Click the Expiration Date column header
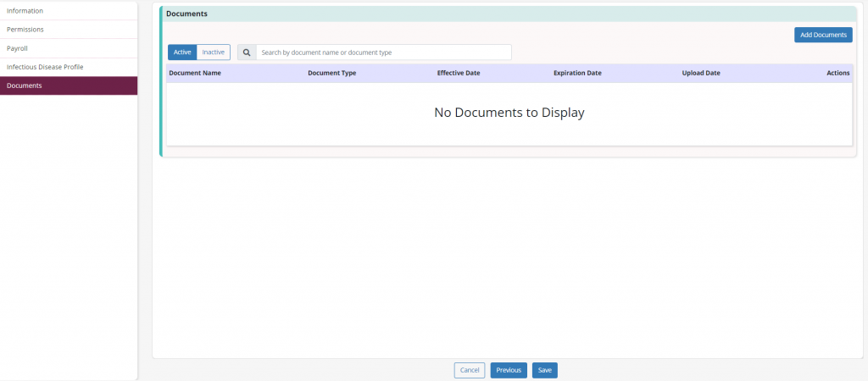Viewport: 868px width, 381px height. coord(577,73)
